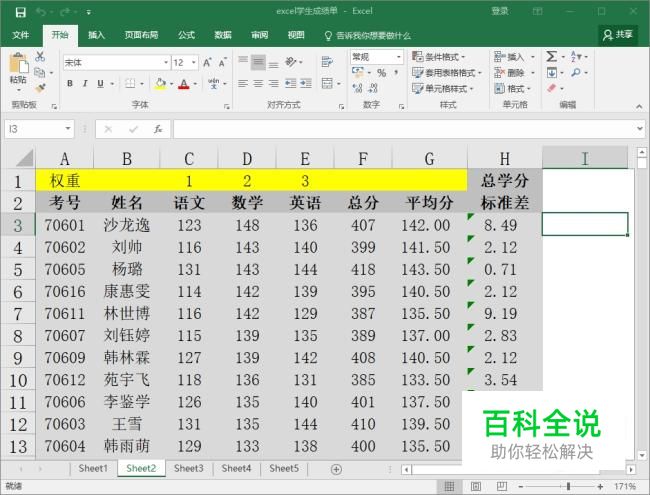Toggle top vertical alignment
The width and height of the screenshot is (650, 495).
243,62
